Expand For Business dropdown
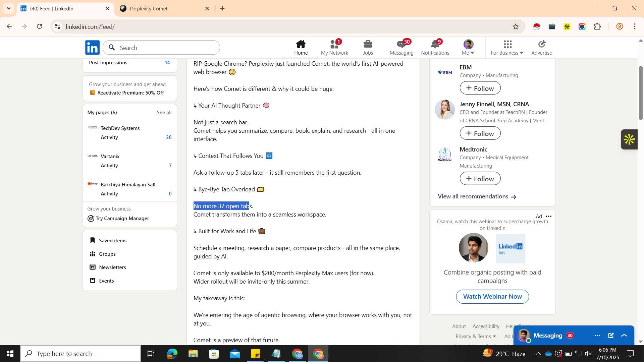Screen dimensions: 644x362 pos(507,48)
